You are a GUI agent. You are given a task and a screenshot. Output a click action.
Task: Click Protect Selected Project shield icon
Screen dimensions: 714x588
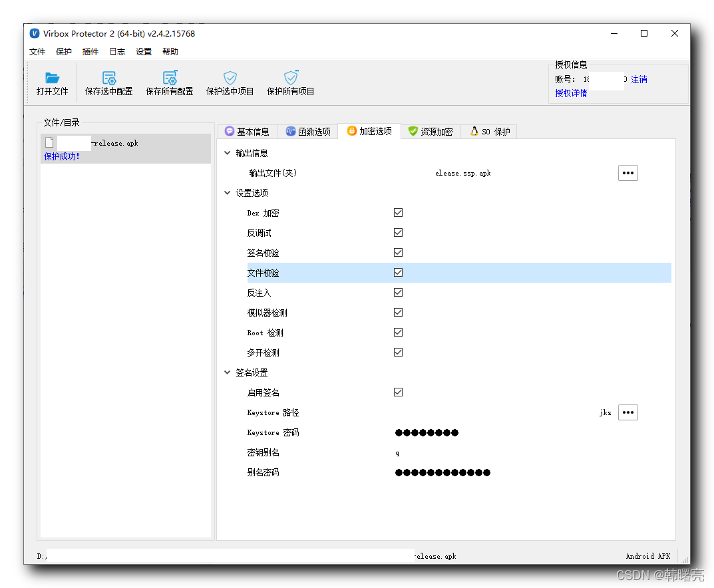[230, 77]
